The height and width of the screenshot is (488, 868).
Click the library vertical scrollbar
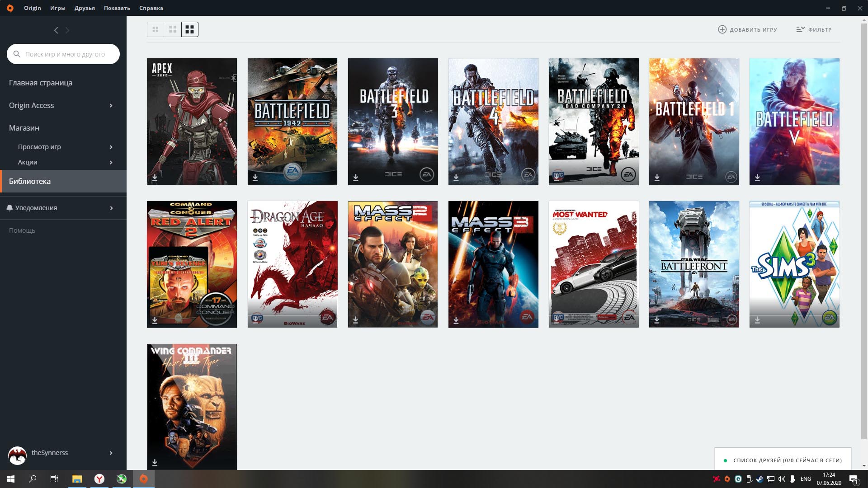[864, 230]
